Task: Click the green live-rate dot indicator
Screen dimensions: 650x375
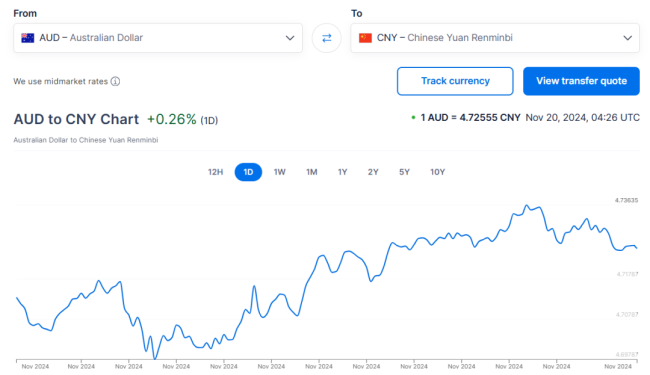Action: click(413, 118)
